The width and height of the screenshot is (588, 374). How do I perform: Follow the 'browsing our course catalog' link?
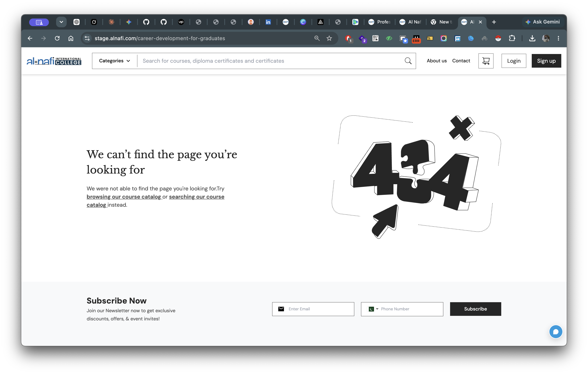pos(124,197)
